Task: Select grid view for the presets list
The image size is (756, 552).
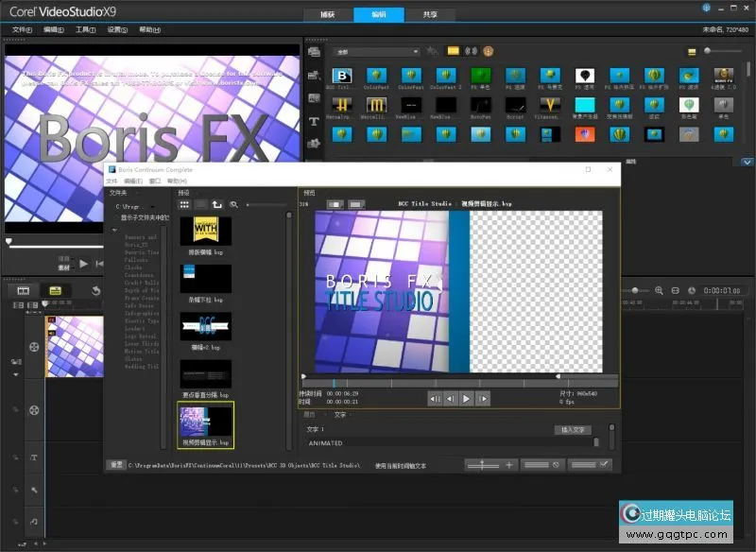Action: tap(185, 204)
